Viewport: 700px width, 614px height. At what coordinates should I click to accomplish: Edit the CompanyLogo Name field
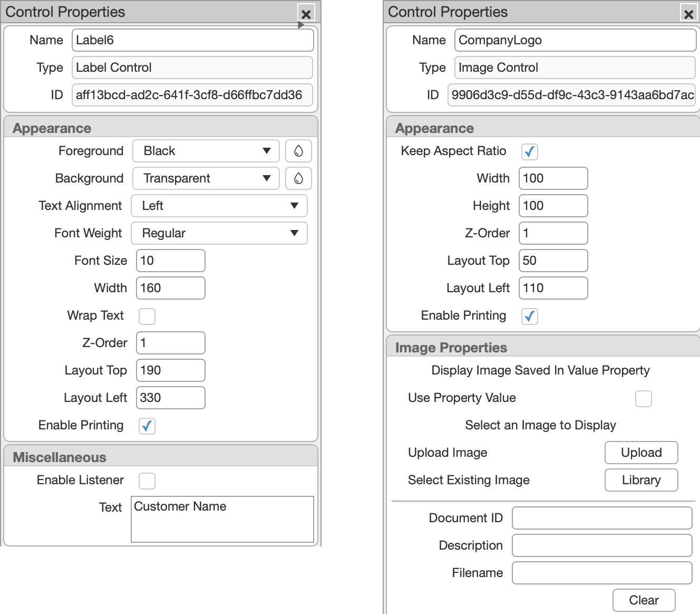coord(576,40)
